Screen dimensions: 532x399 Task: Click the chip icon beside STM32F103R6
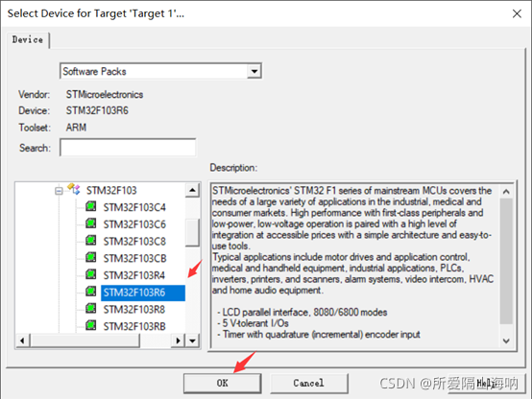(x=91, y=291)
